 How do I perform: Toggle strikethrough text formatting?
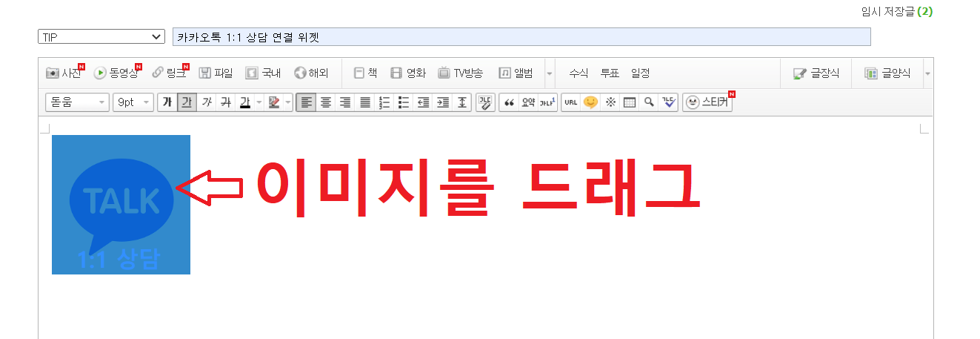point(225,102)
